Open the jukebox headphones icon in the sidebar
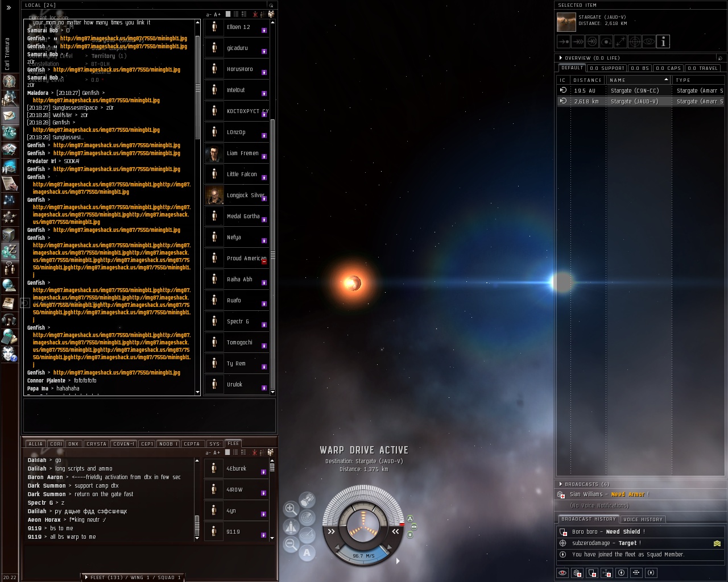 [x=9, y=319]
